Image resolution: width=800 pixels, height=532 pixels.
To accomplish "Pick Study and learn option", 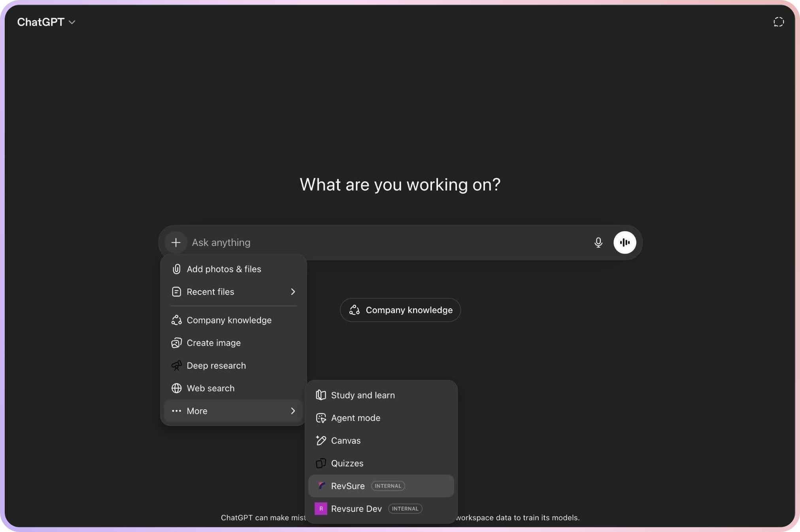I will tap(362, 395).
